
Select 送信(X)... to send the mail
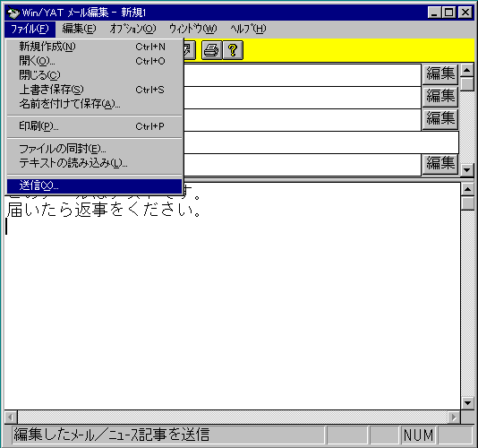point(94,185)
